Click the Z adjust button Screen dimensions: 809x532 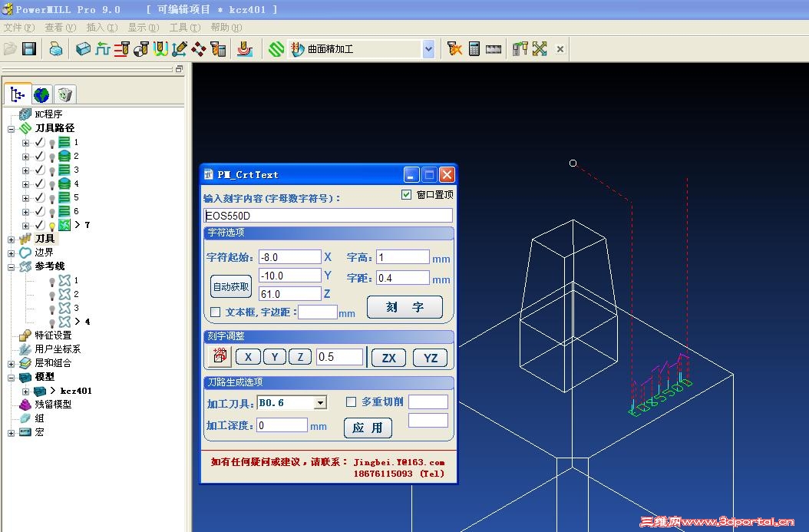coord(300,357)
